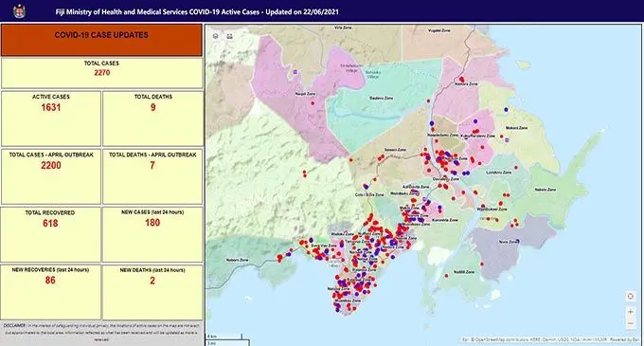This screenshot has width=644, height=346.
Task: Select the Active Cases value 1631
Action: tap(51, 108)
